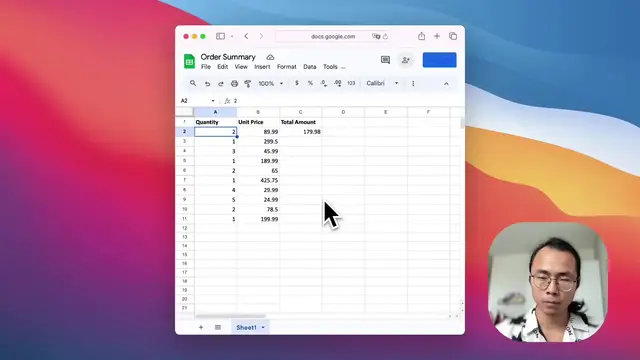This screenshot has width=640, height=360.
Task: Open the Insert menu
Action: 262,67
